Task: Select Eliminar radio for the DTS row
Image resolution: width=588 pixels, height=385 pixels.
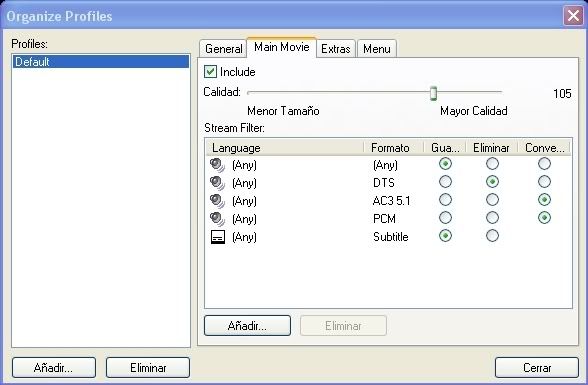Action: (492, 182)
